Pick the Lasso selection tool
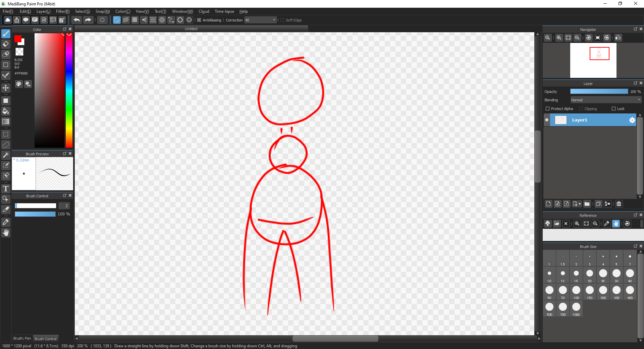 point(6,145)
